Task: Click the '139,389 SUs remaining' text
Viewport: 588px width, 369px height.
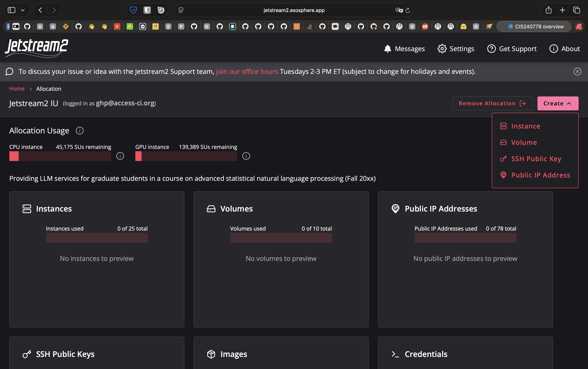Action: click(208, 147)
